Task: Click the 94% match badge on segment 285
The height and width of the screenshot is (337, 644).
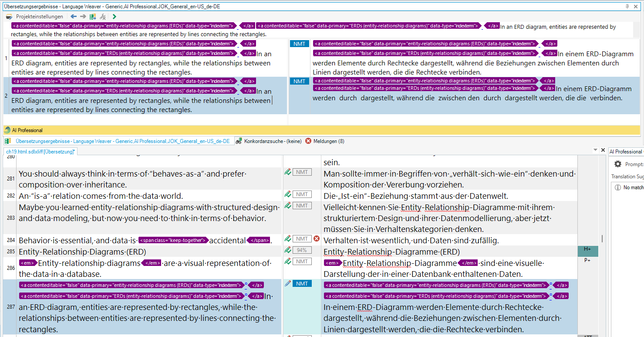Action: coord(302,250)
